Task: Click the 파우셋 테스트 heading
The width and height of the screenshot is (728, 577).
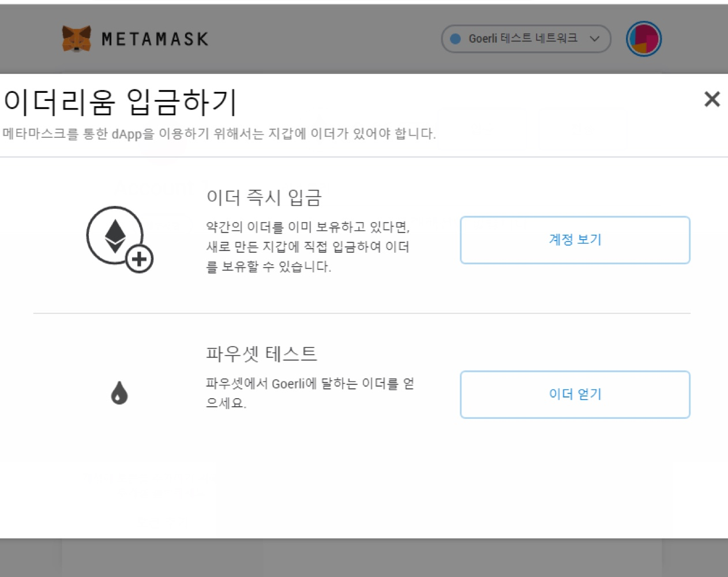Action: tap(261, 353)
